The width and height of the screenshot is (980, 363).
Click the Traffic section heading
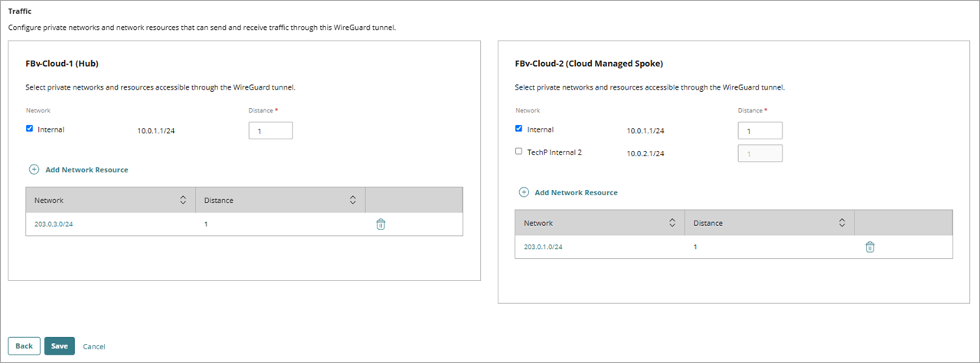(x=20, y=11)
